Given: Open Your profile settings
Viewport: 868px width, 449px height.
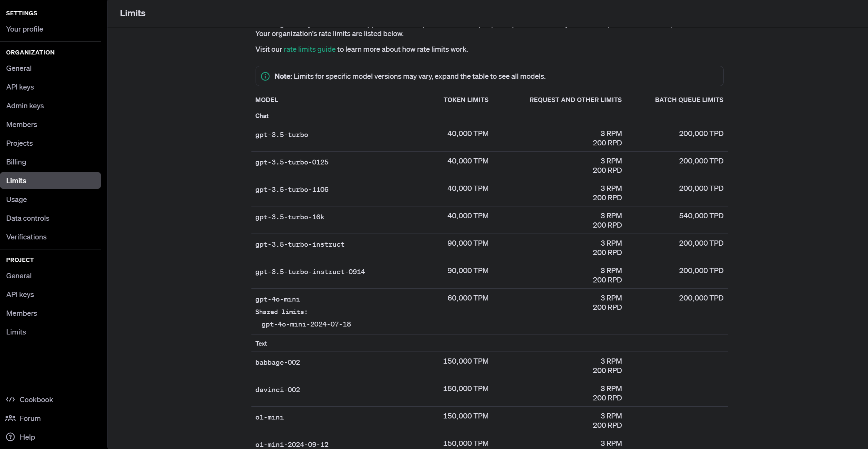Looking at the screenshot, I should [x=25, y=29].
